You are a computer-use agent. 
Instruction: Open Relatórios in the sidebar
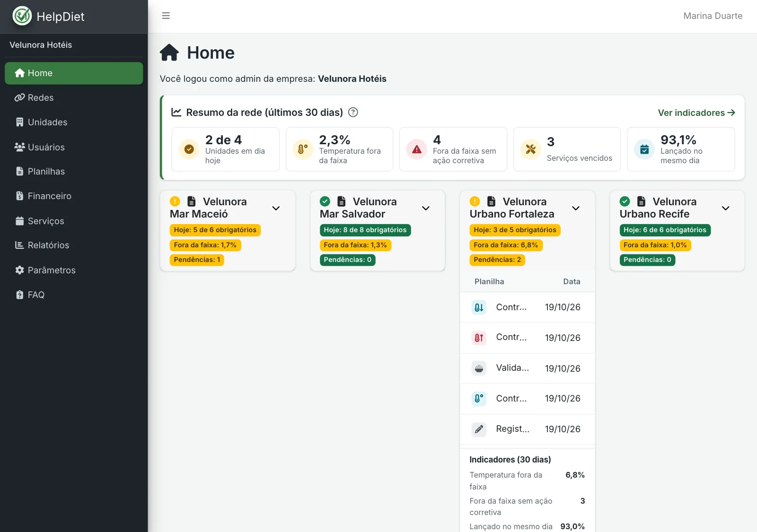(74, 245)
